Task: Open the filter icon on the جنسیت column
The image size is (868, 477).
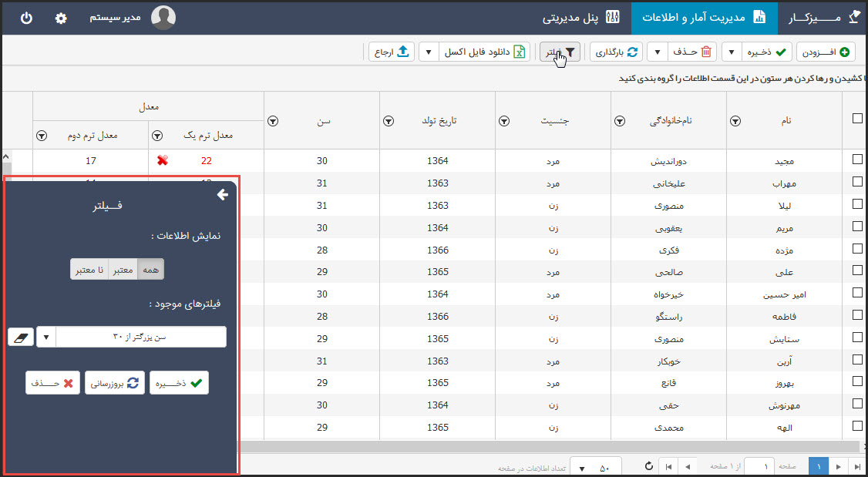Action: (x=505, y=121)
